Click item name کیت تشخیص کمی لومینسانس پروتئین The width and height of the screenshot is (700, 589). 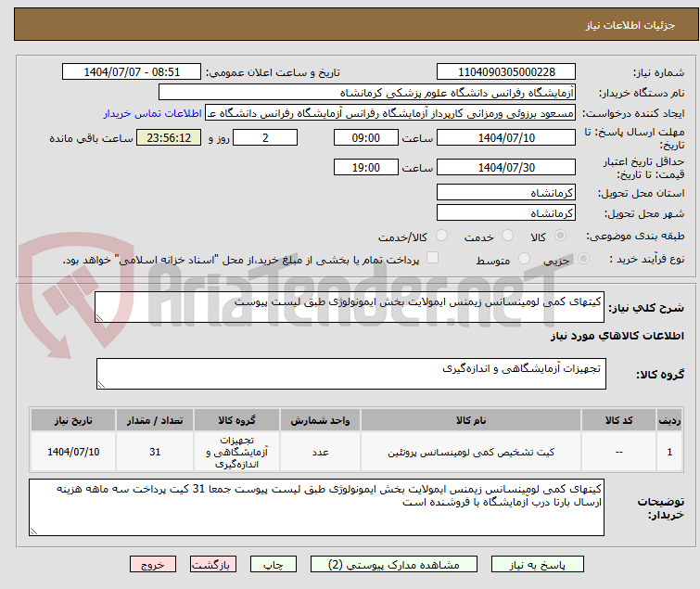pyautogui.click(x=471, y=452)
